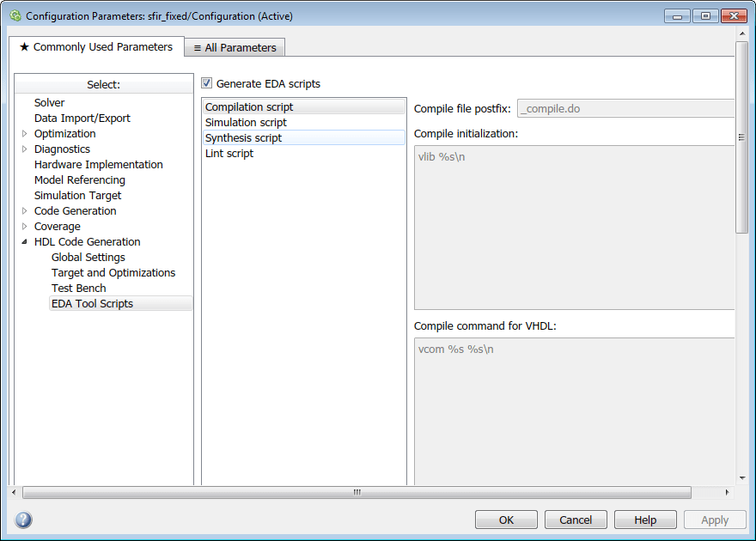Select Synthesis script in the list

(243, 138)
